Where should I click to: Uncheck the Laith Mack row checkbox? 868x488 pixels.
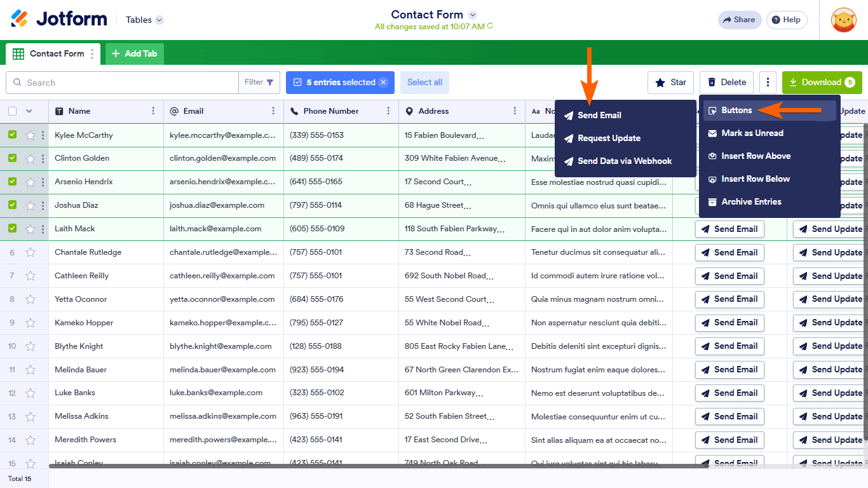pos(13,229)
